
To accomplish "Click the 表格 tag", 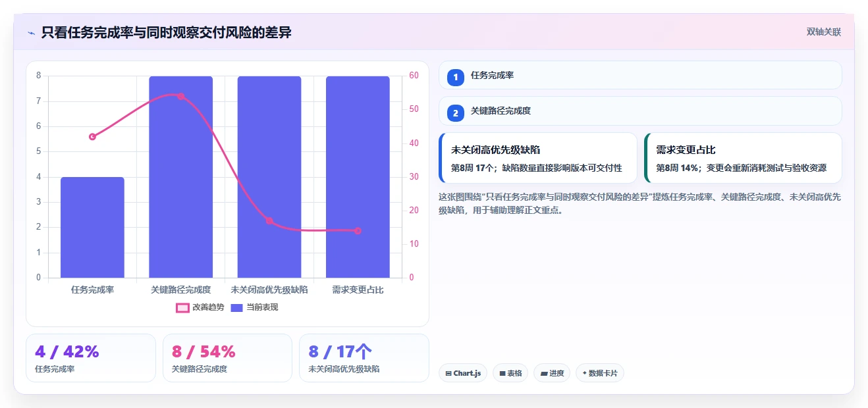I will point(510,373).
